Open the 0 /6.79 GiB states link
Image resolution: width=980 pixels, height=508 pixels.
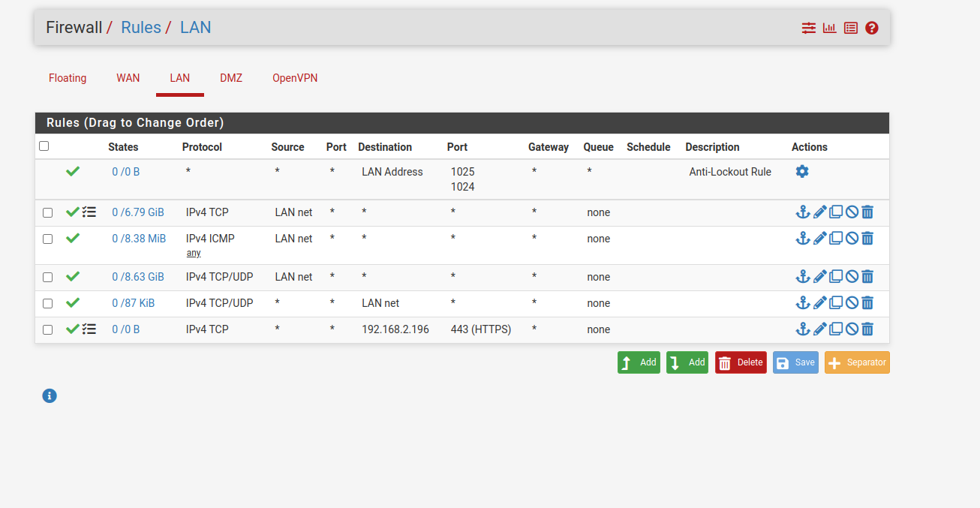coord(138,212)
